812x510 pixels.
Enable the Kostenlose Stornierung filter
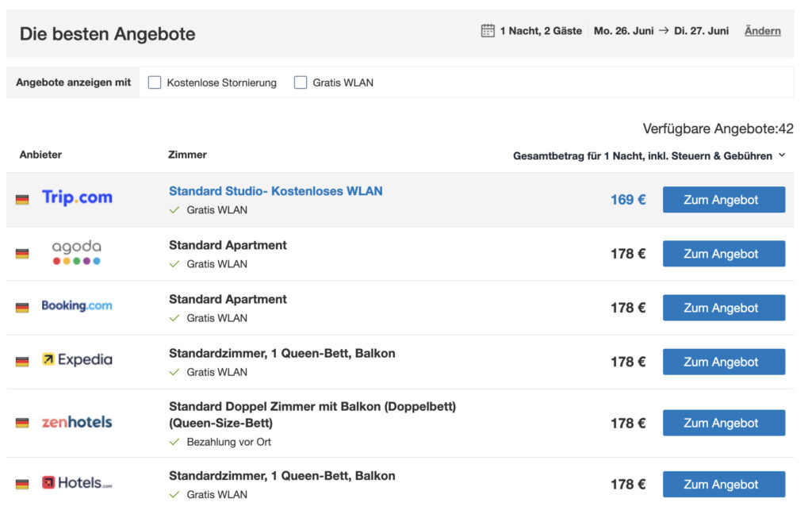(155, 82)
